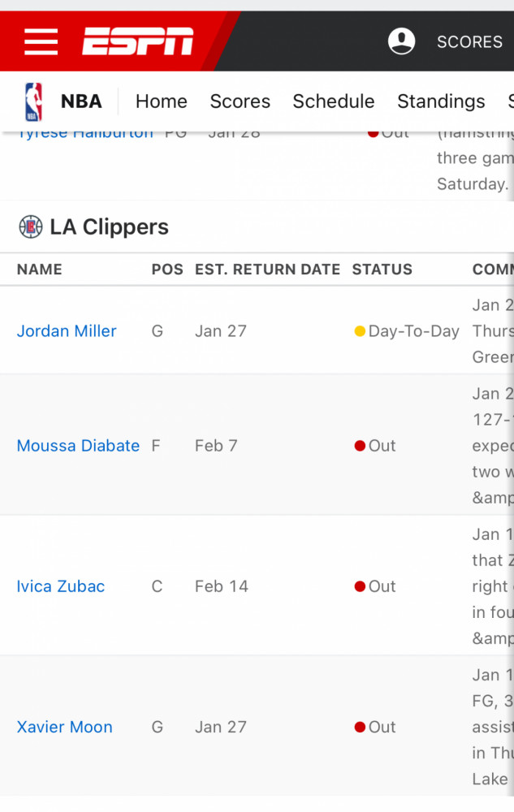Viewport: 514px width, 812px height.
Task: Switch to the Scores tab
Action: [240, 101]
